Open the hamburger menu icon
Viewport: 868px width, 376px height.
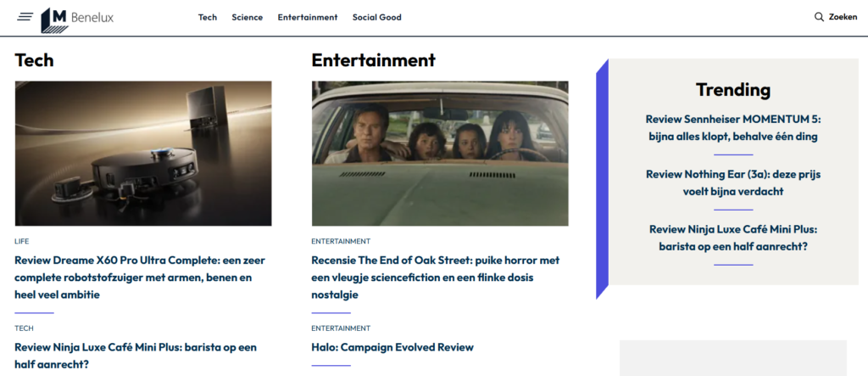click(x=25, y=17)
